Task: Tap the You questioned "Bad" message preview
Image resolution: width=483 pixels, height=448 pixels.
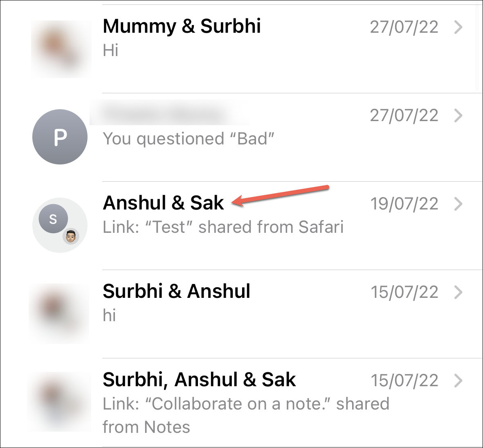Action: (189, 139)
